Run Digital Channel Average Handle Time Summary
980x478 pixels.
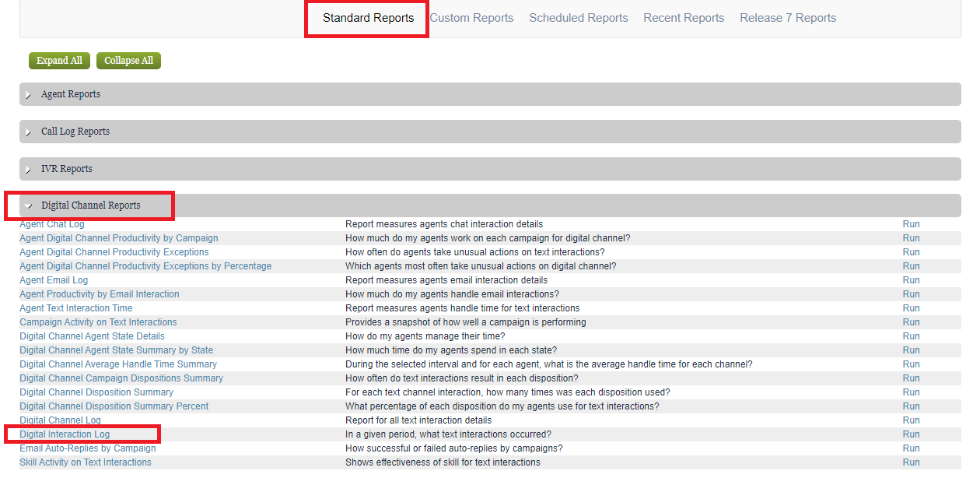[x=911, y=364]
